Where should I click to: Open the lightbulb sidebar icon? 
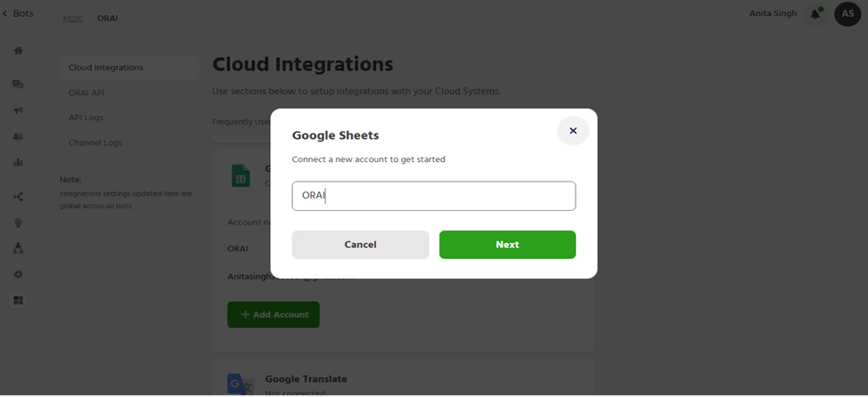pyautogui.click(x=18, y=223)
